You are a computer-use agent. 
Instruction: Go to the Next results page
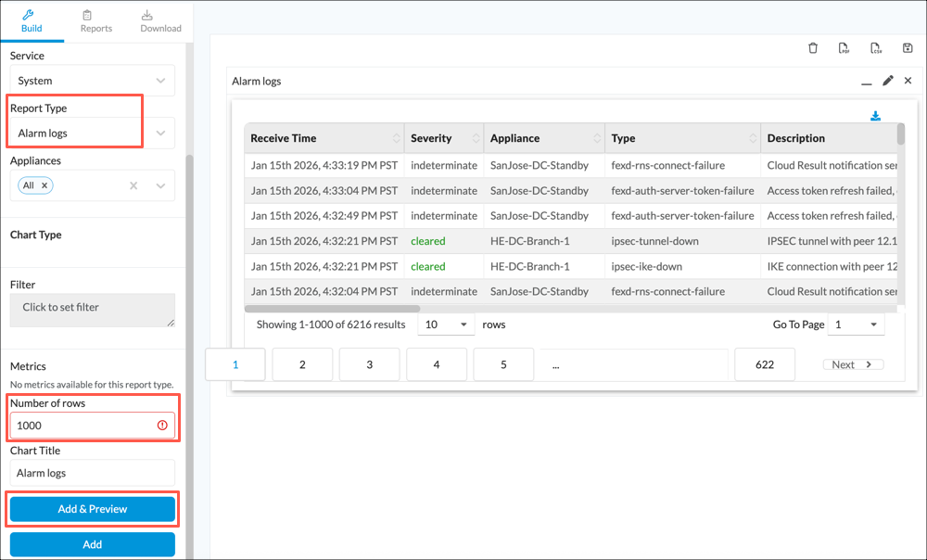[853, 364]
